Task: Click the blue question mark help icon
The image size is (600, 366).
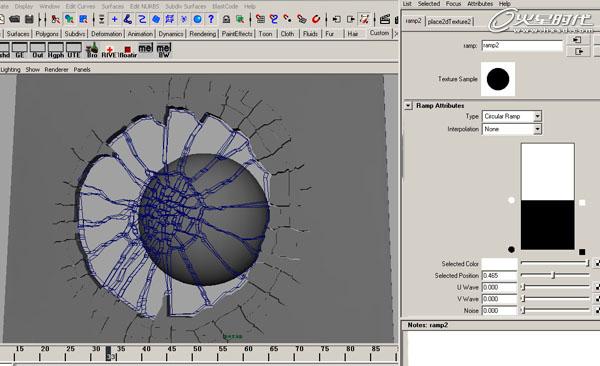Action: [211, 19]
